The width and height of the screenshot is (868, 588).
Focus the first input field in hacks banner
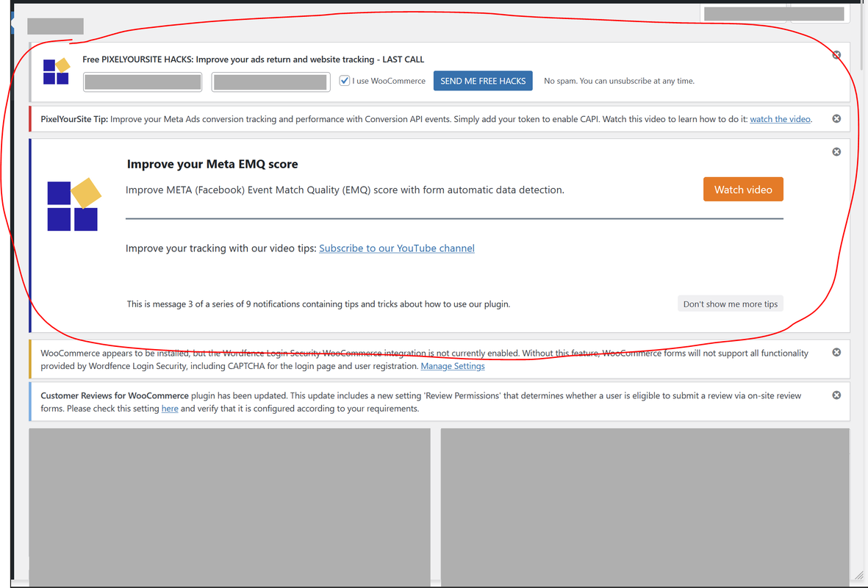click(x=143, y=82)
